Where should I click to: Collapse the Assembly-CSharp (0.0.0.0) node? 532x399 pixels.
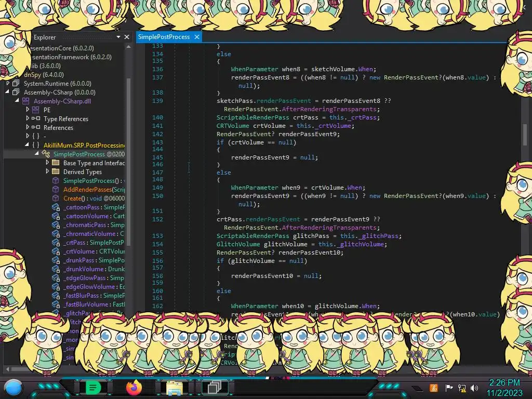7,92
